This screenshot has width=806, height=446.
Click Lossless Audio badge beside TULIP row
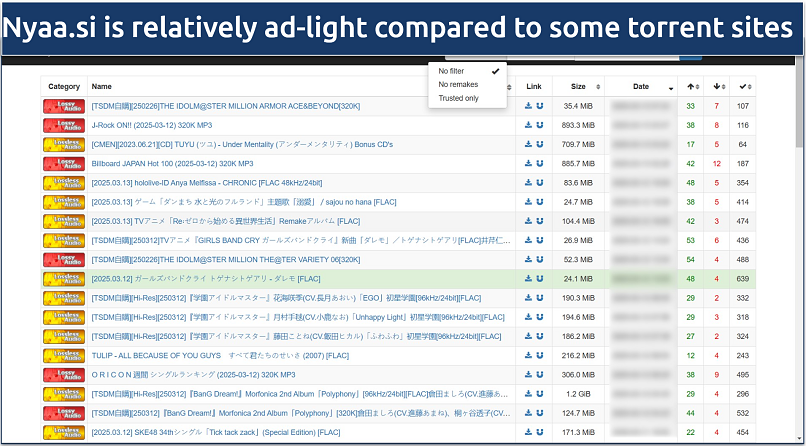(x=64, y=356)
